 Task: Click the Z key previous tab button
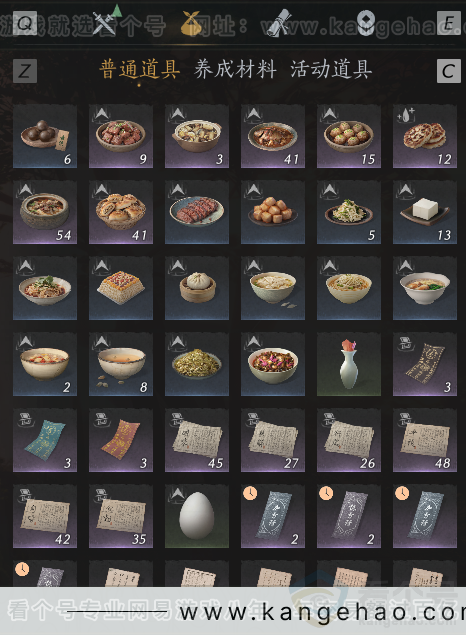click(x=25, y=71)
